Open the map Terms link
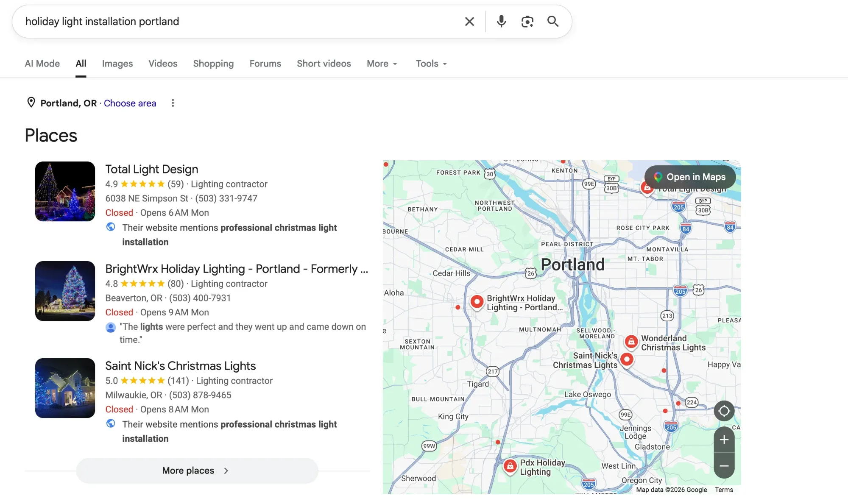Screen dimensions: 848x504 [x=724, y=490]
